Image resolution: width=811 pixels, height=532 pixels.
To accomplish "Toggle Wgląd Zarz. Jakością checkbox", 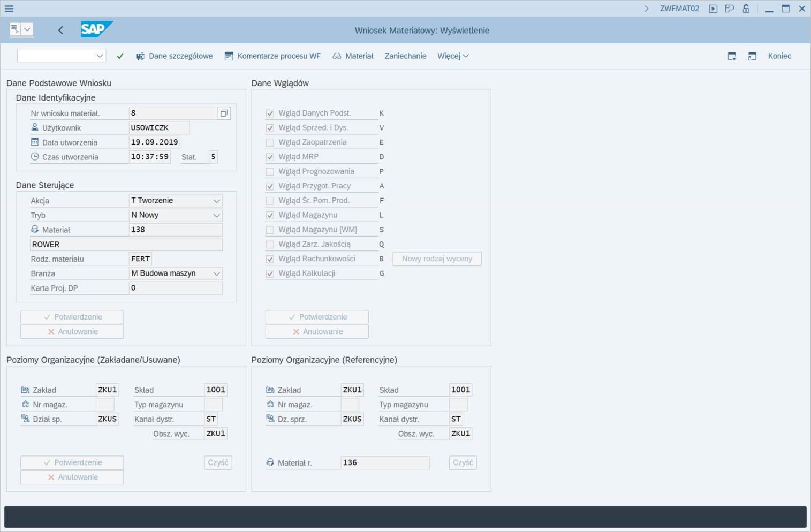I will (270, 245).
